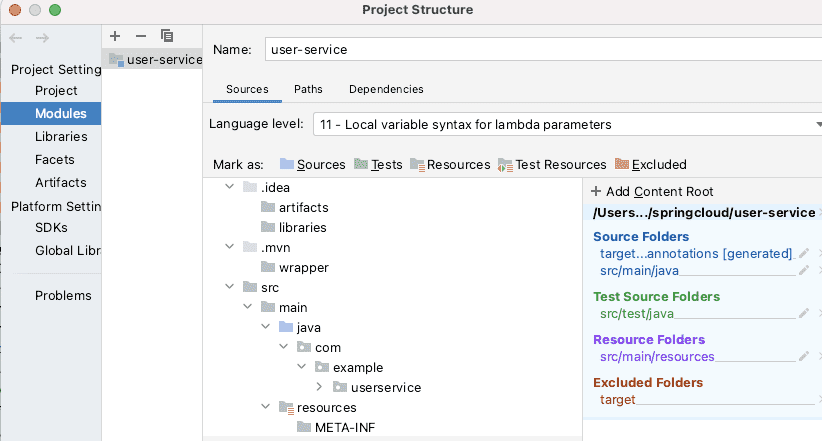Collapse the .mvn folder node
822x441 pixels.
[230, 246]
